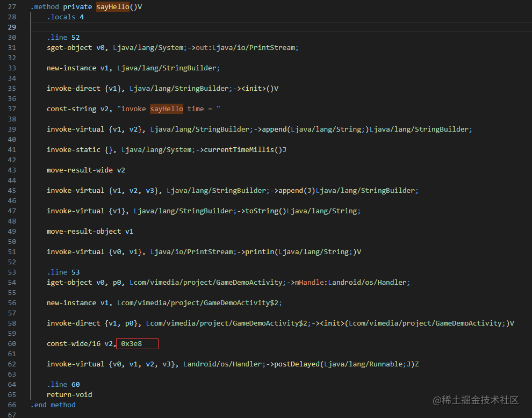Click line number 45 in the gutter
Viewport: 532px width, 418px height.
[12, 190]
